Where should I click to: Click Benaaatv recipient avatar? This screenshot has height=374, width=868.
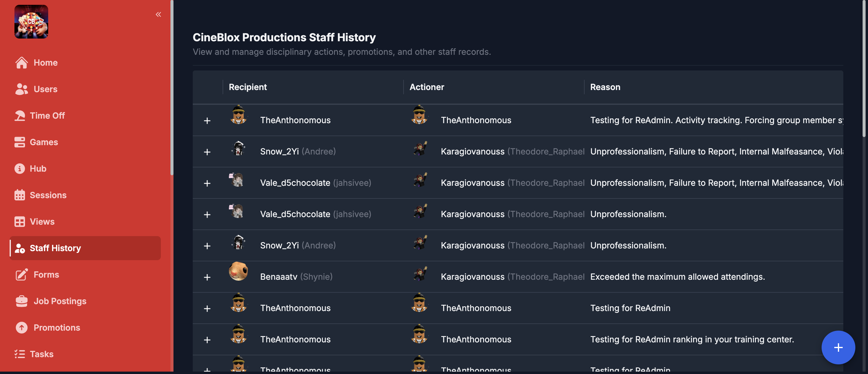[238, 271]
